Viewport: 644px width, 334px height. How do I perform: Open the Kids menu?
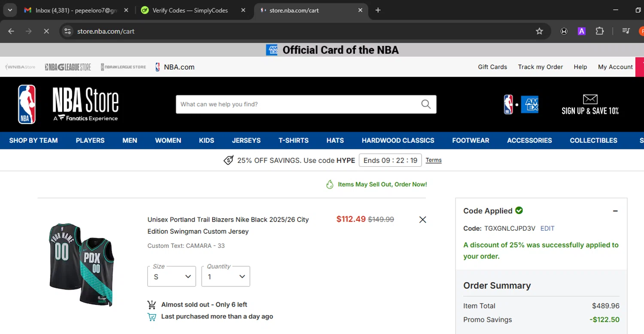coord(207,140)
